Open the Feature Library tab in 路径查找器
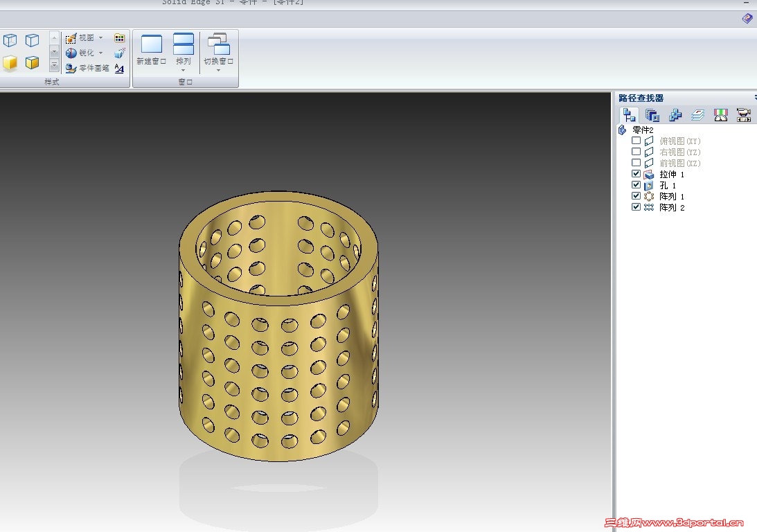The width and height of the screenshot is (757, 532). [652, 115]
